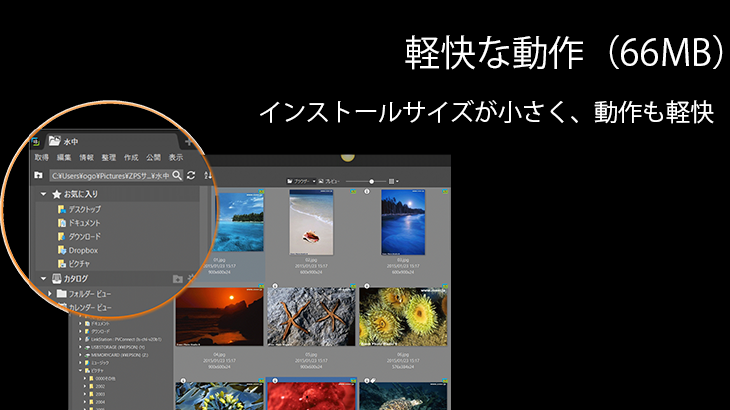This screenshot has height=410, width=730.
Task: Open the 取得 menu
Action: click(41, 157)
